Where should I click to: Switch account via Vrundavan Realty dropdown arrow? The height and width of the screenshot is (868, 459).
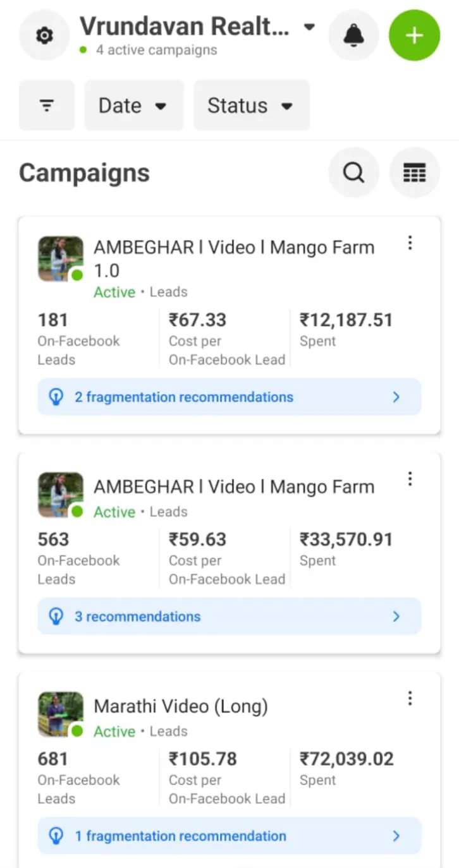(x=309, y=27)
